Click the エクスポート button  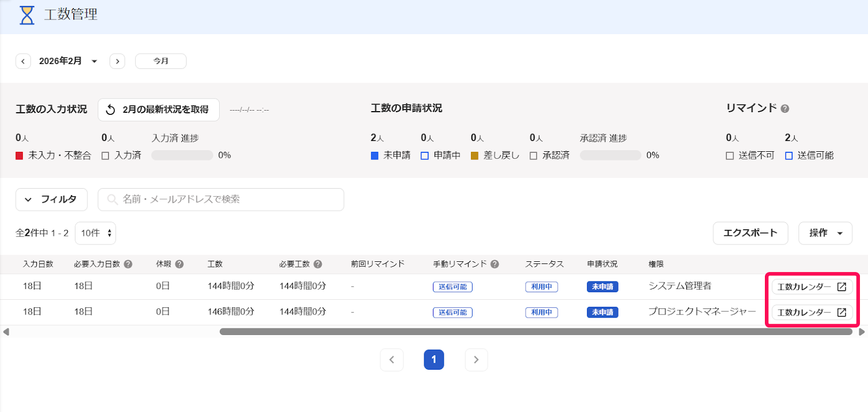tap(750, 233)
